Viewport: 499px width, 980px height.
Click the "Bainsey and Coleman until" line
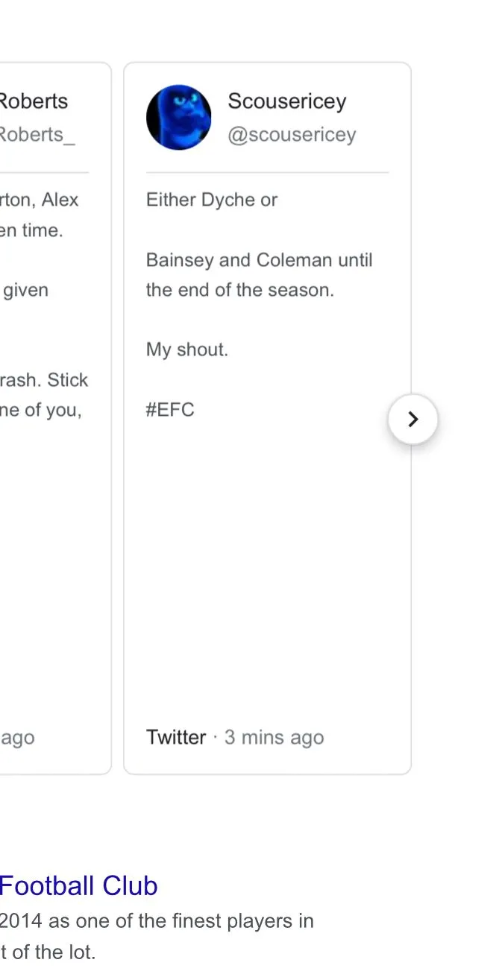pyautogui.click(x=259, y=260)
